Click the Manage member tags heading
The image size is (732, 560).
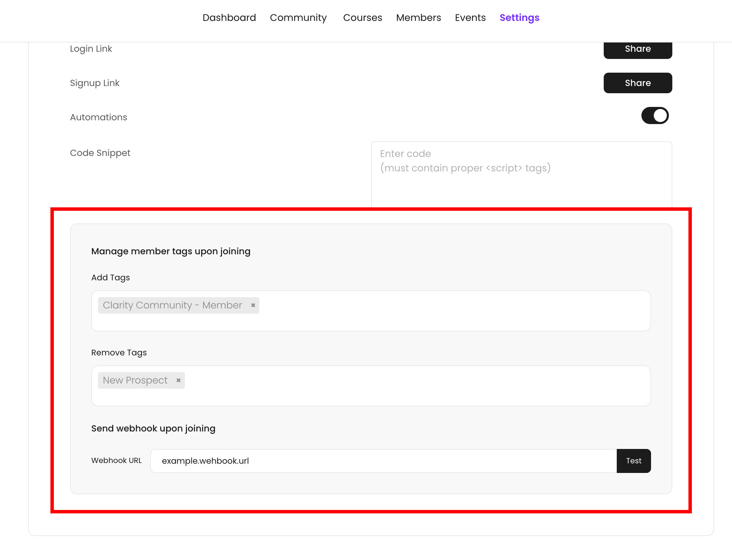point(170,251)
